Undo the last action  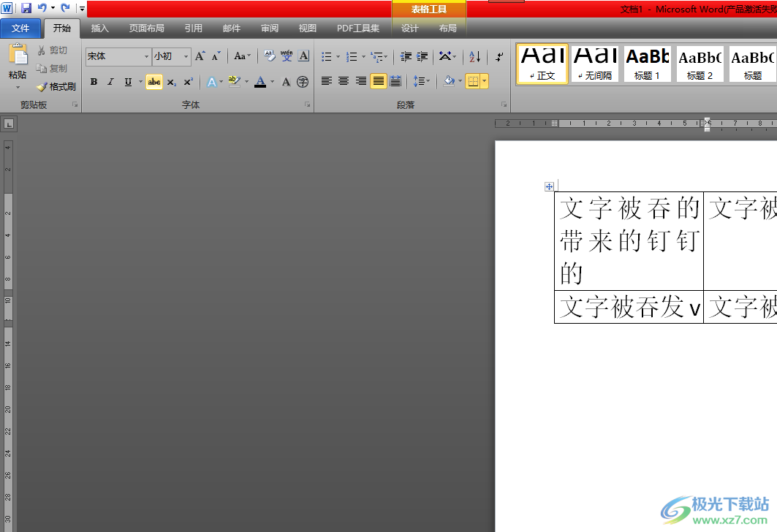(42, 8)
